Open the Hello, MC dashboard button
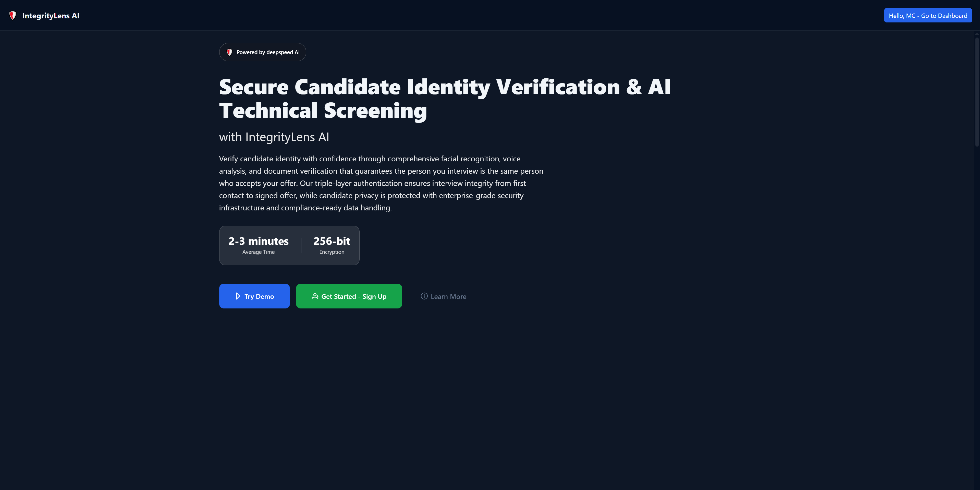 928,16
